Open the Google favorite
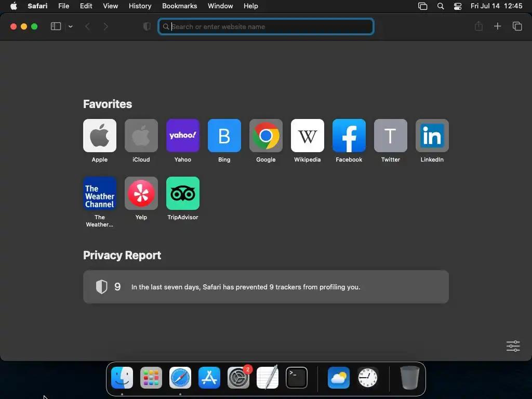Viewport: 532px width, 399px height. (x=266, y=136)
